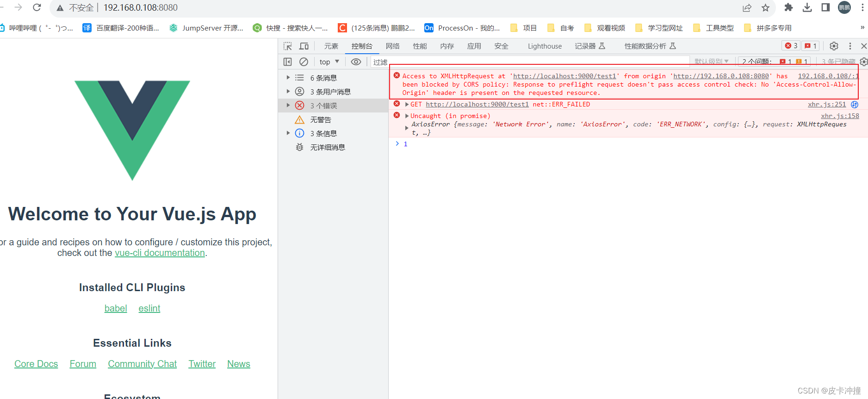Image resolution: width=868 pixels, height=399 pixels.
Task: Toggle the device toolbar icon in DevTools
Action: coord(304,46)
